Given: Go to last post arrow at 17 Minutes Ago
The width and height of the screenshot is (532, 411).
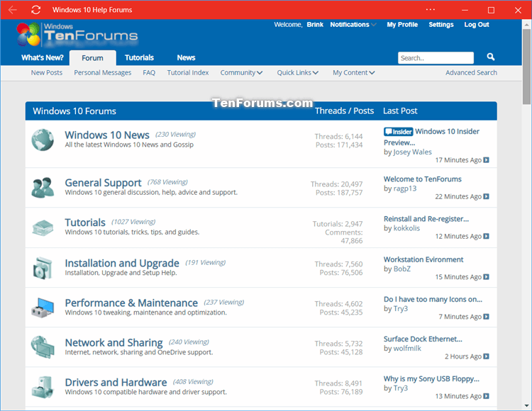Looking at the screenshot, I should tap(486, 160).
